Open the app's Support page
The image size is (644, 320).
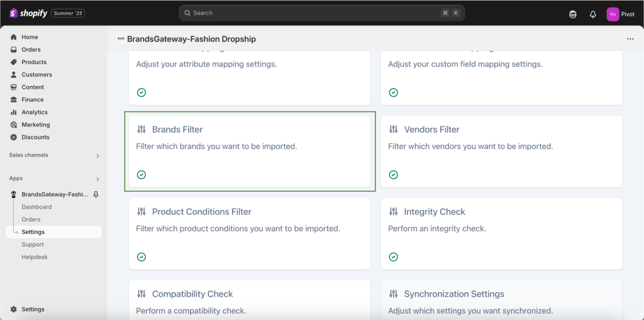(x=33, y=245)
